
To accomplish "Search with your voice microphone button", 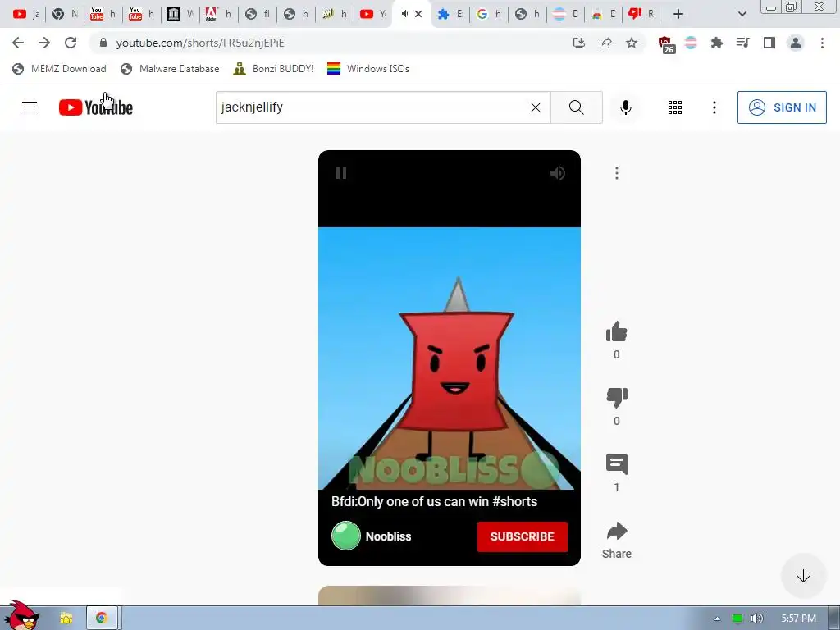I will [625, 107].
